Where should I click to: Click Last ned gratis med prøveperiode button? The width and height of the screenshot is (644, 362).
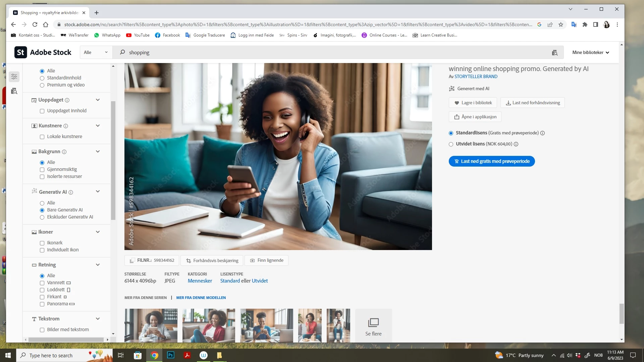click(x=491, y=161)
